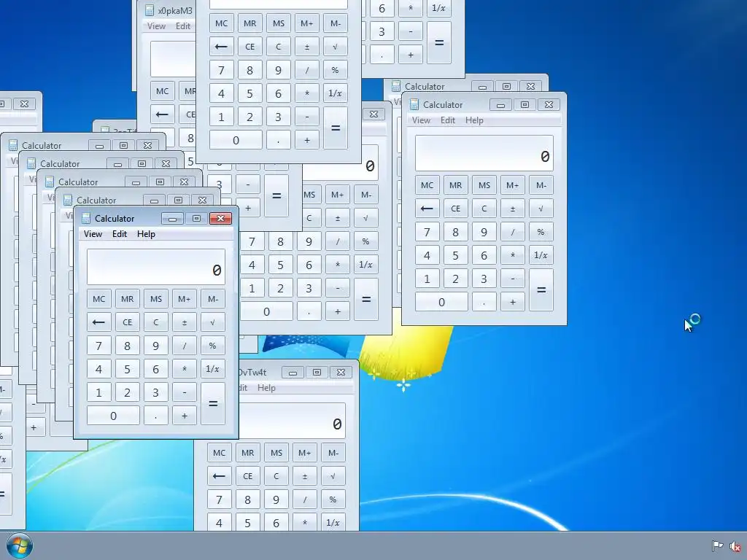The width and height of the screenshot is (747, 560).
Task: Click the equals key in right-side Calculator
Action: [x=541, y=290]
